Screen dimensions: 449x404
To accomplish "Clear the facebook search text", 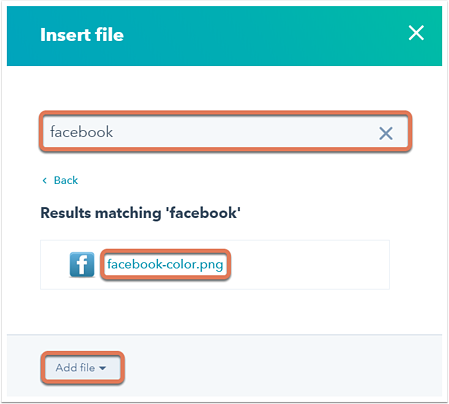I will coord(386,133).
